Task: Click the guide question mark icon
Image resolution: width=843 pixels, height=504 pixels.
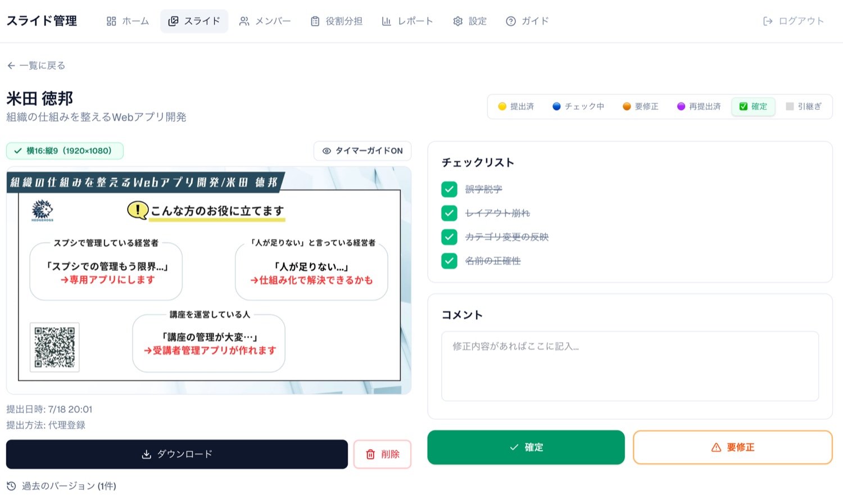Action: (x=510, y=21)
